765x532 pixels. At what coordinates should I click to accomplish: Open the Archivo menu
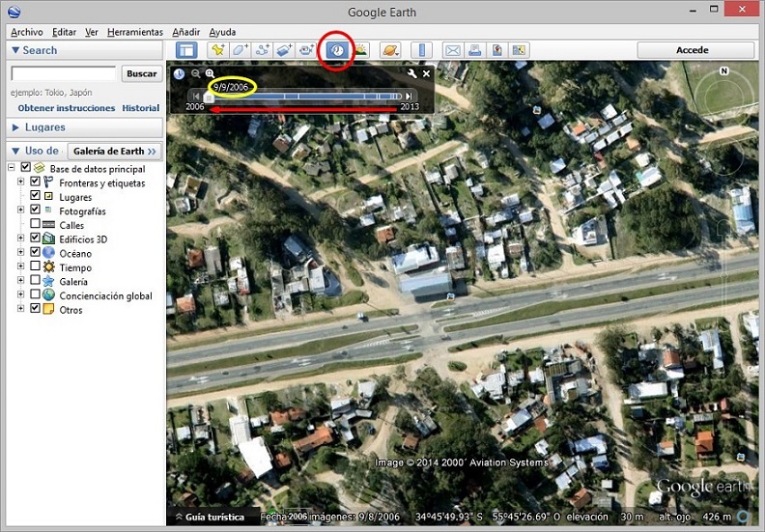coord(27,32)
